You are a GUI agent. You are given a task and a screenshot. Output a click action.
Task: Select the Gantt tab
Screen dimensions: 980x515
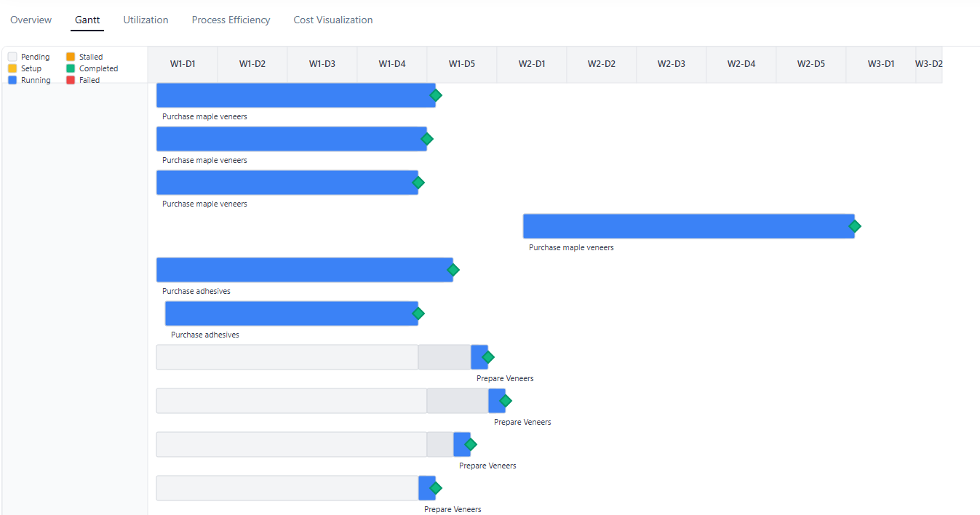[x=87, y=20]
